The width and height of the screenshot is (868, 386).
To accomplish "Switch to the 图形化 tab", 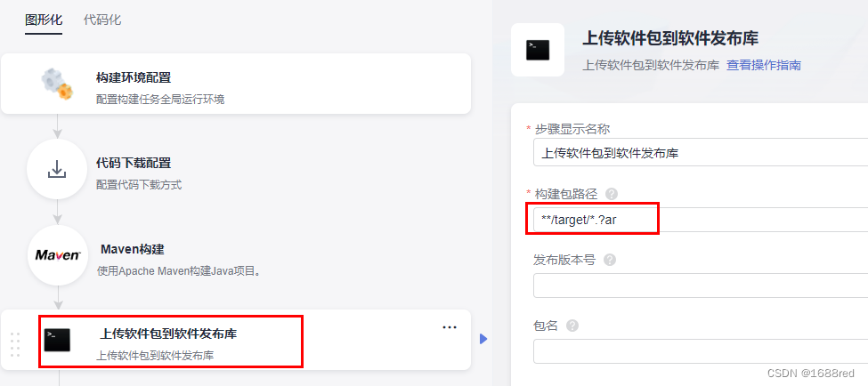I will coord(44,20).
